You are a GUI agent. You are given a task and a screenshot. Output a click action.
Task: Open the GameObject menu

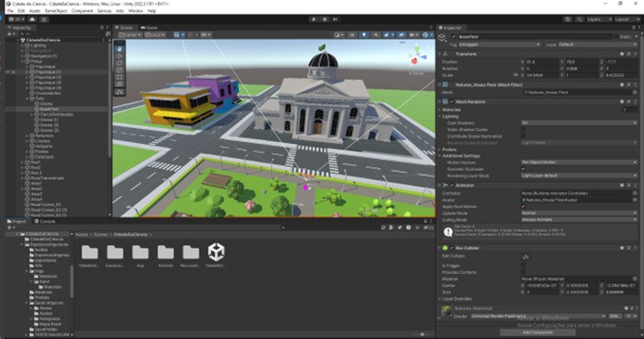[56, 10]
